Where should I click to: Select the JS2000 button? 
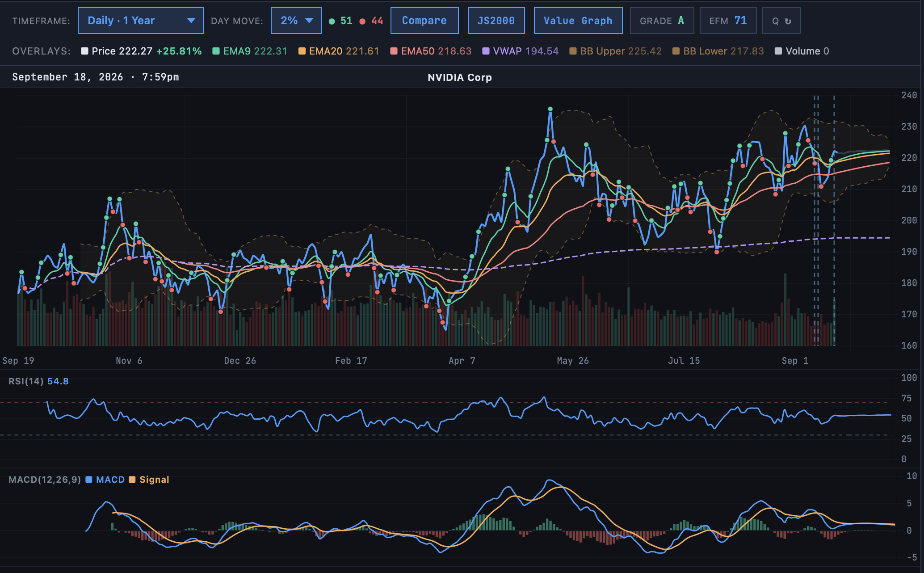(496, 21)
